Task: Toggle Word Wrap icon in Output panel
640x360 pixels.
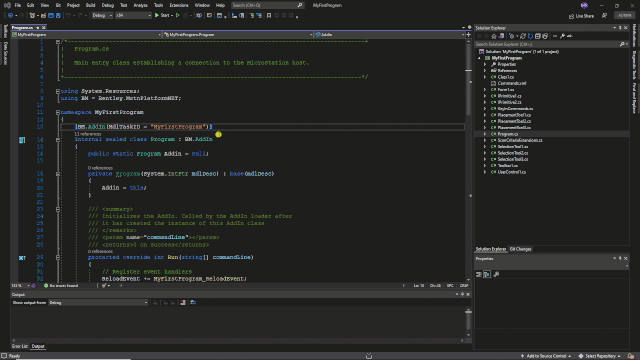Action: click(193, 302)
